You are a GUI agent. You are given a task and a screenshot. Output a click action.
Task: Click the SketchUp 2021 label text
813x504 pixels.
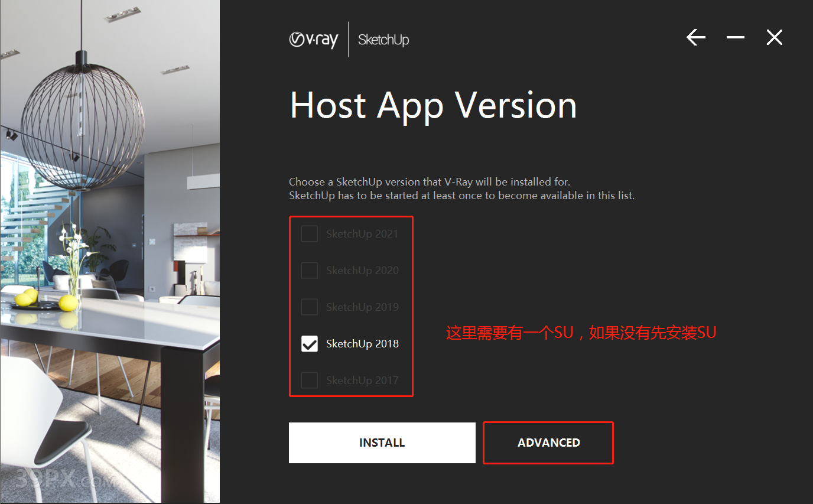362,234
